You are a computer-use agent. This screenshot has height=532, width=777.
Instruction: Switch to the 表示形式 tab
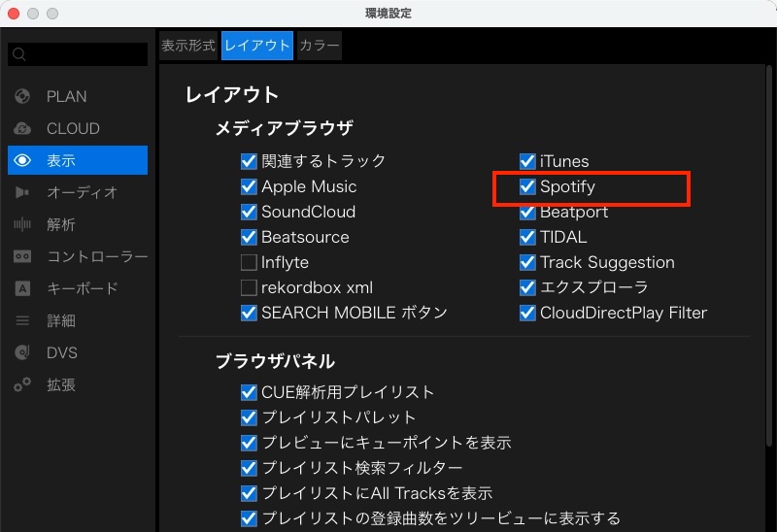click(x=188, y=46)
